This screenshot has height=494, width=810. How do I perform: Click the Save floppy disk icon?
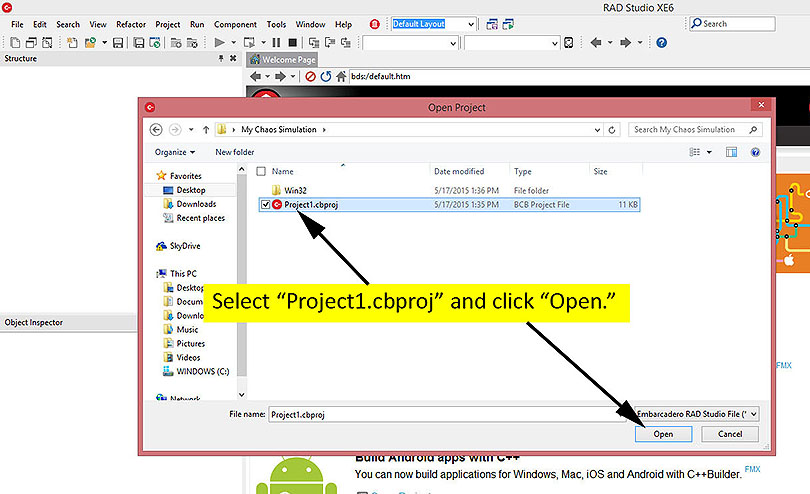point(118,43)
